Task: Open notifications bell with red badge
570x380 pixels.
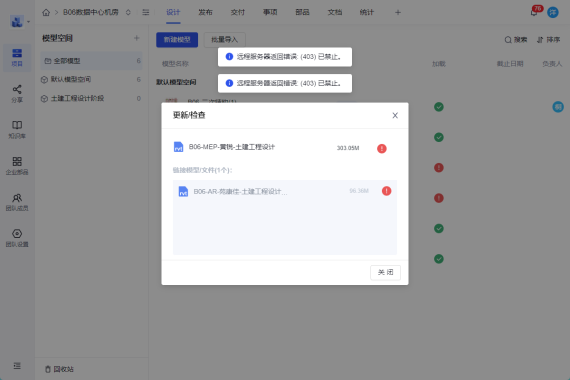Action: (534, 12)
